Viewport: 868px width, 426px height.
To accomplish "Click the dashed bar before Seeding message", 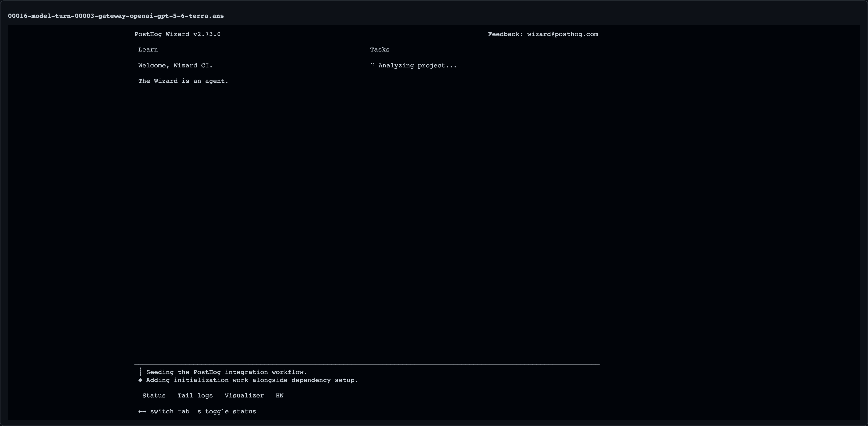I will 140,372.
